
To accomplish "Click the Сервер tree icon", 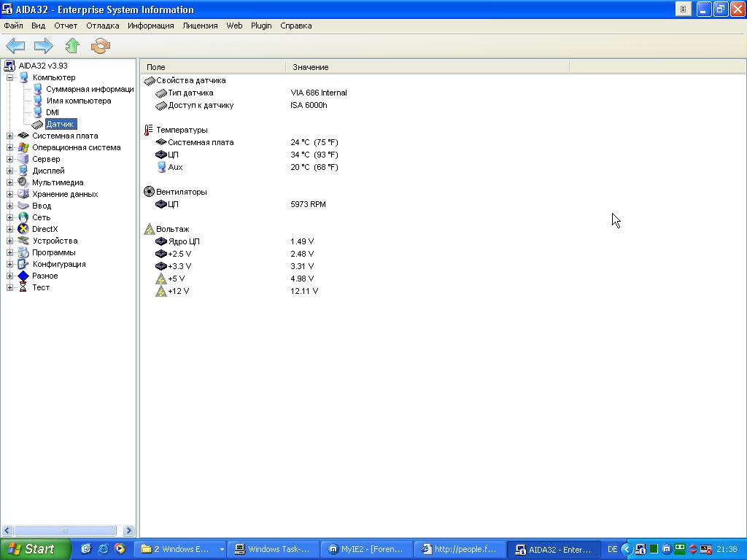I will tap(23, 159).
